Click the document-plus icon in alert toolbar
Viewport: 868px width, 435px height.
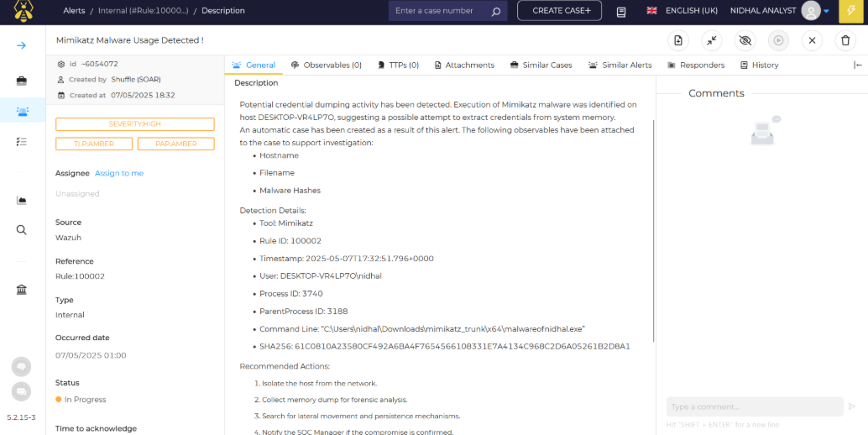[x=678, y=40]
